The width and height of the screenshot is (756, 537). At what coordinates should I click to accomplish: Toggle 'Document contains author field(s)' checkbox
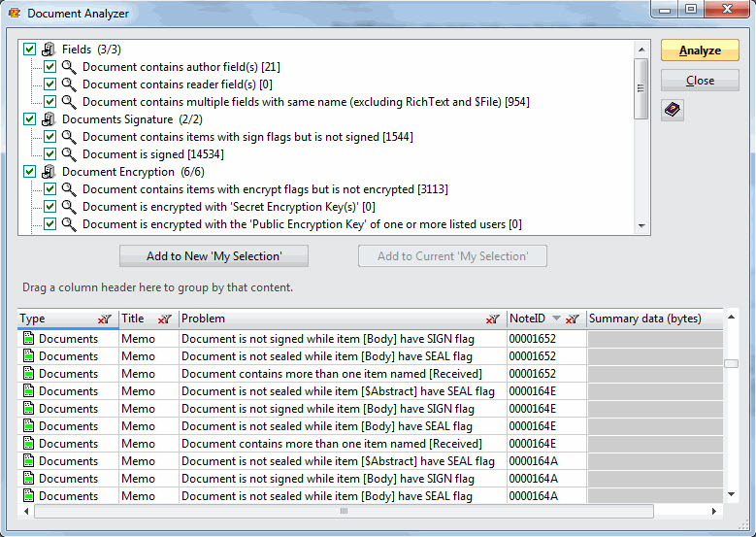coord(49,67)
